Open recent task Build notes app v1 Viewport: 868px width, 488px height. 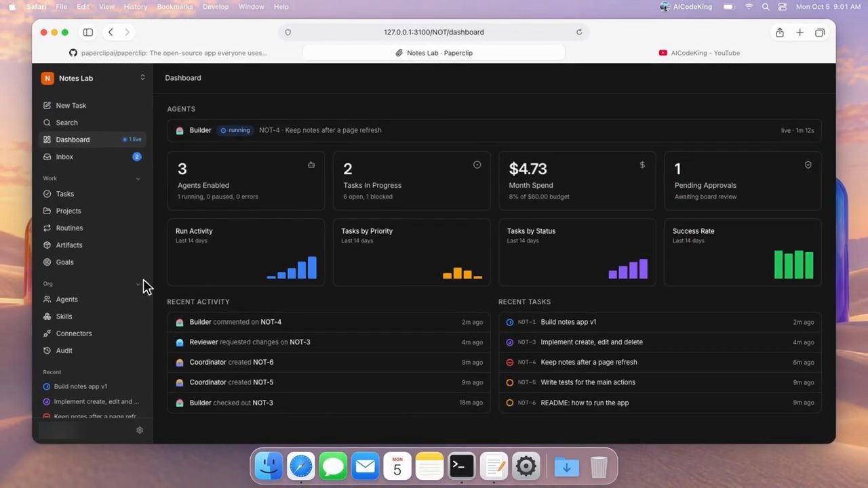(660, 322)
